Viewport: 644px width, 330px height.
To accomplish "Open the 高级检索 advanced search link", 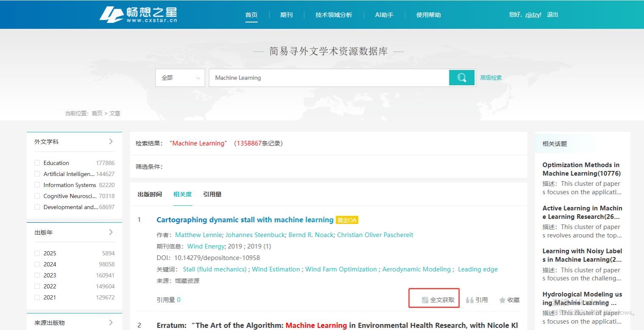I will pyautogui.click(x=491, y=78).
